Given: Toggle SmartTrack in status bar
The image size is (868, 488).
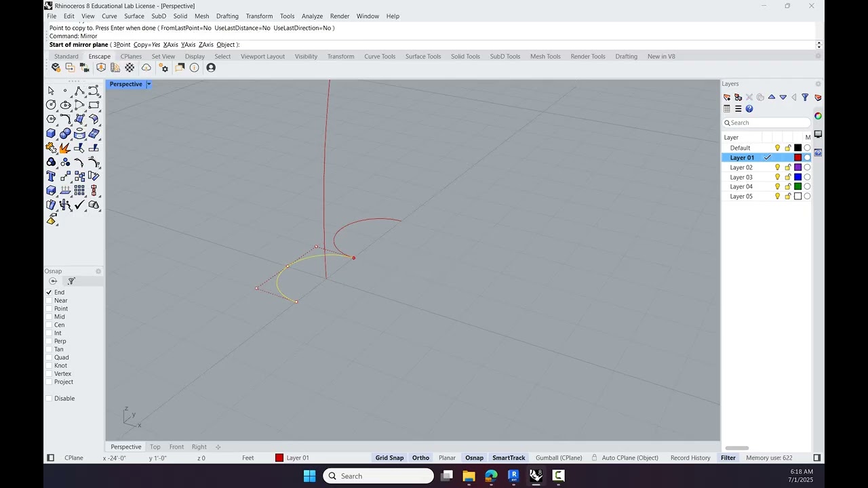Looking at the screenshot, I should 509,457.
